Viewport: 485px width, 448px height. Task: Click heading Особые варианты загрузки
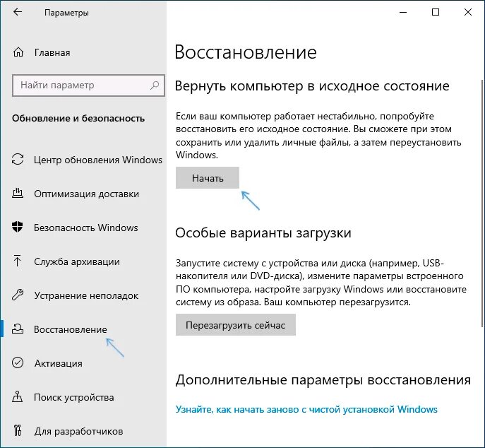coord(263,232)
